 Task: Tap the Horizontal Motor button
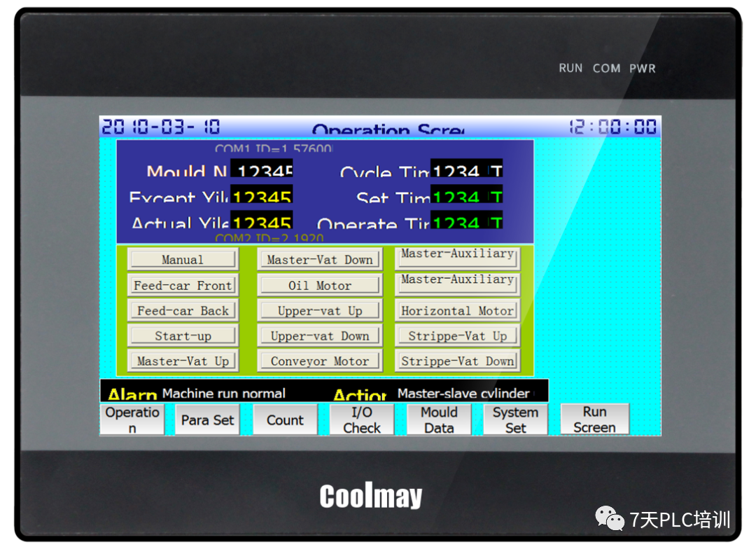pos(458,310)
